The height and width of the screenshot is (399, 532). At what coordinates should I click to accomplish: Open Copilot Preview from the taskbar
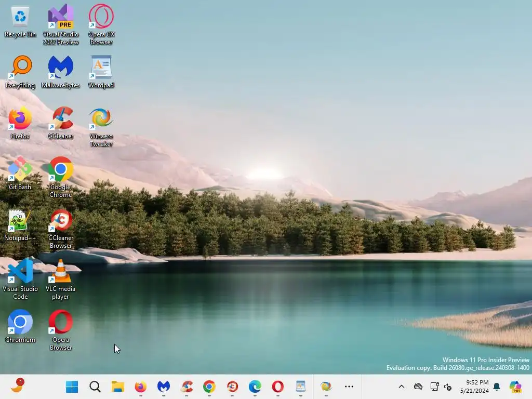(515, 387)
